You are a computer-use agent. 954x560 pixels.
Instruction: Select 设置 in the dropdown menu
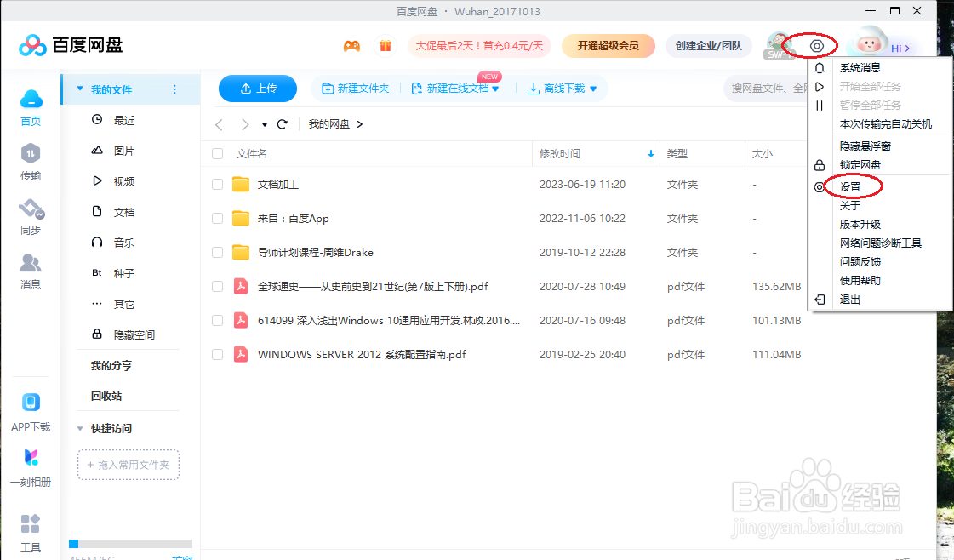[850, 187]
